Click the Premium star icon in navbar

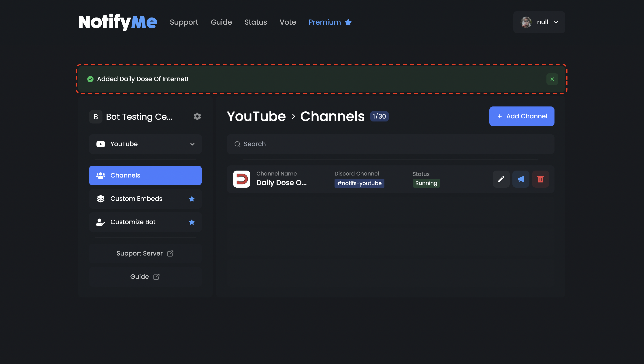[x=348, y=22]
